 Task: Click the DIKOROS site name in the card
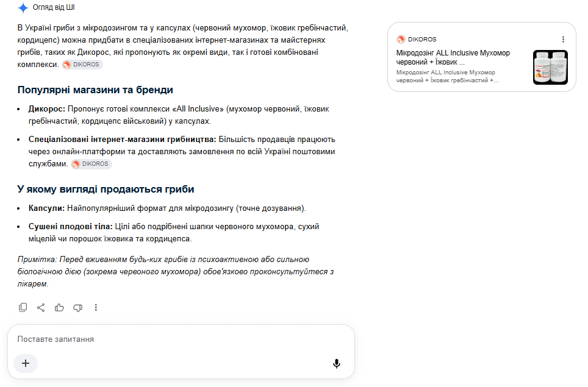422,40
